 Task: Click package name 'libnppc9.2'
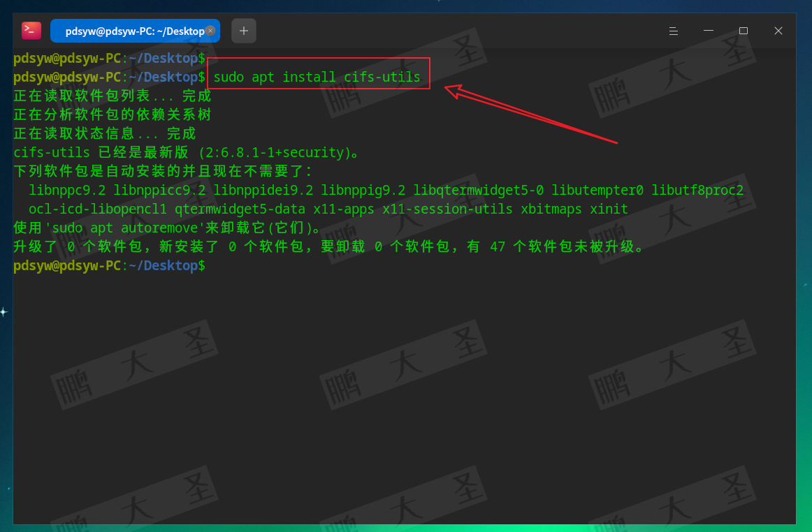pos(67,190)
